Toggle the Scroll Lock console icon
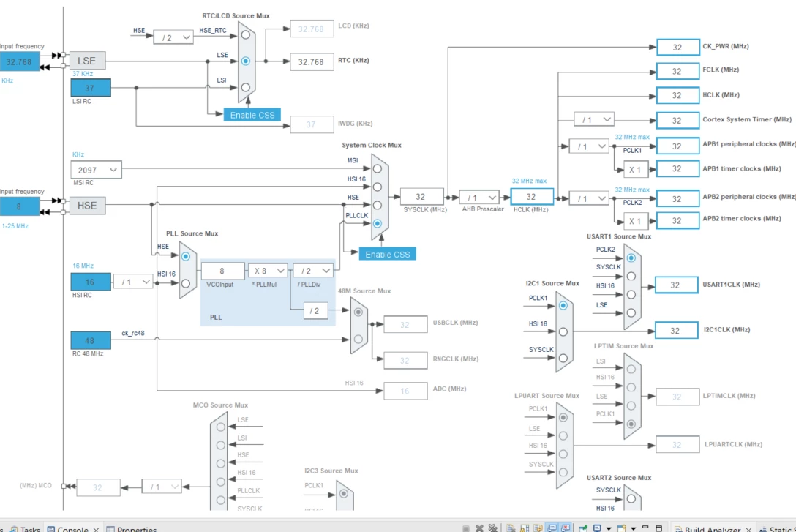The height and width of the screenshot is (532, 796). pyautogui.click(x=525, y=528)
